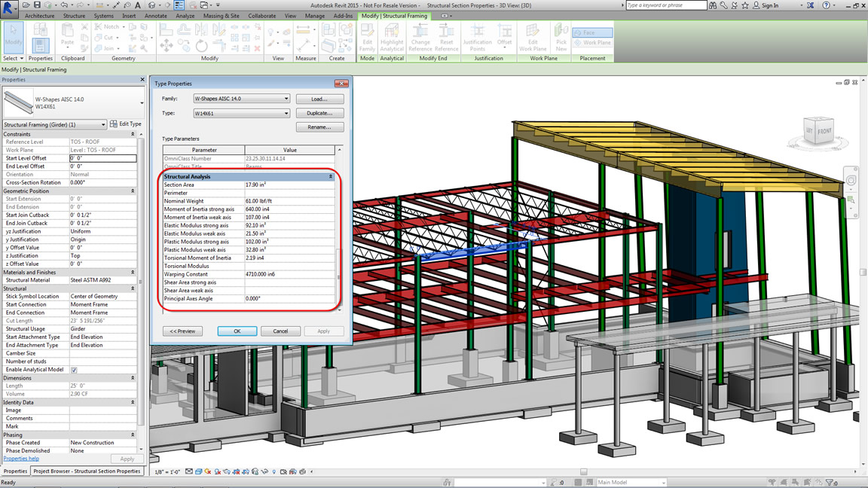
Task: Click the Text 'A' tool in quick access toolbar
Action: 138,5
